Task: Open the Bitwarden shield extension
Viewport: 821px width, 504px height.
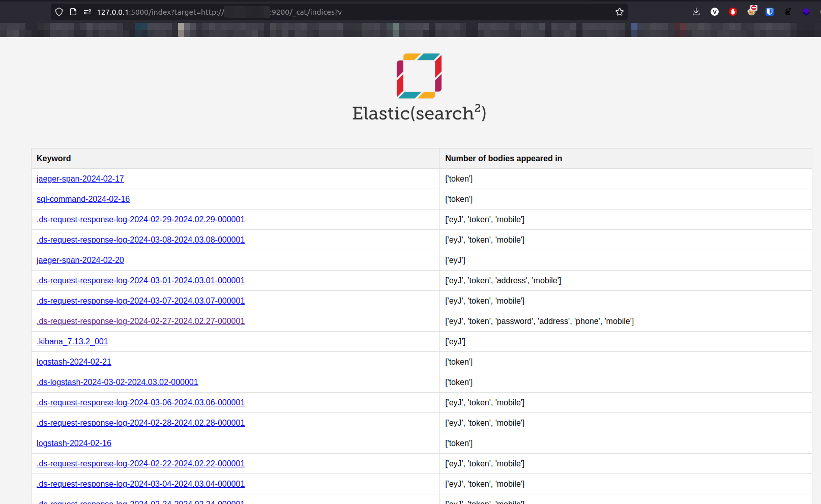Action: point(770,12)
